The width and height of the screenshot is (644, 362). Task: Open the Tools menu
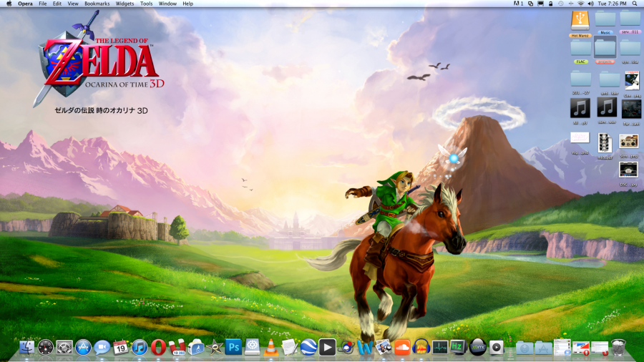(x=146, y=4)
